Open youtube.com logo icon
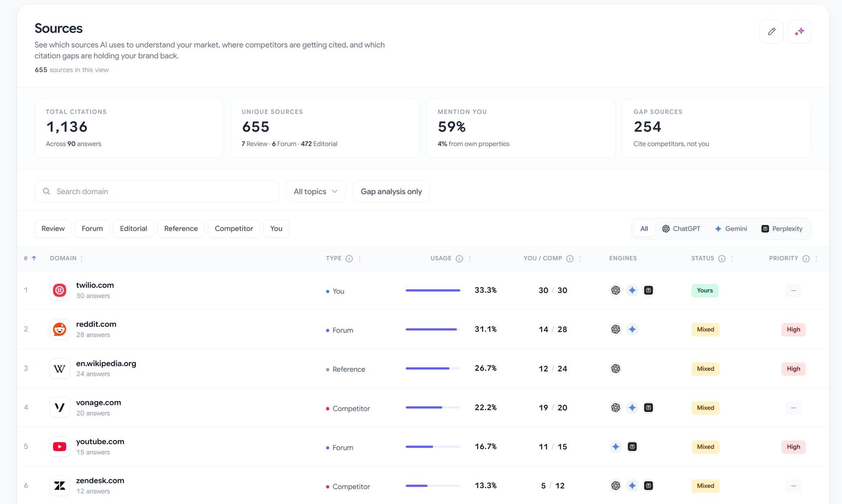842x504 pixels. tap(60, 447)
